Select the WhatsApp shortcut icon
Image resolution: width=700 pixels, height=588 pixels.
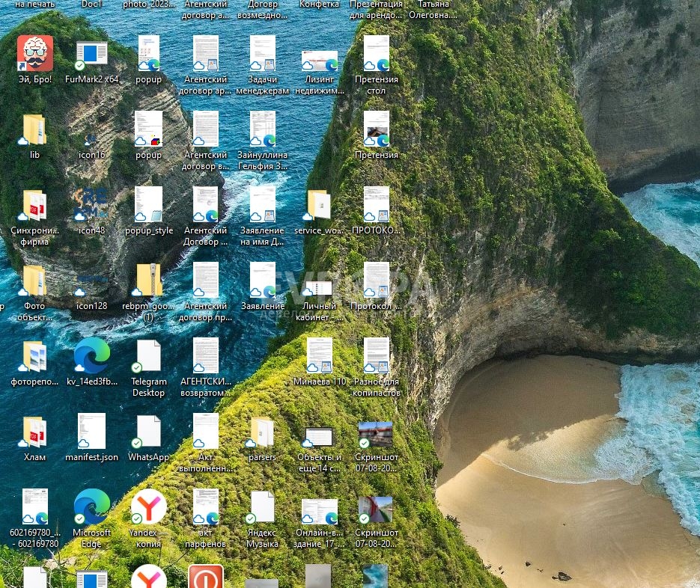[148, 432]
